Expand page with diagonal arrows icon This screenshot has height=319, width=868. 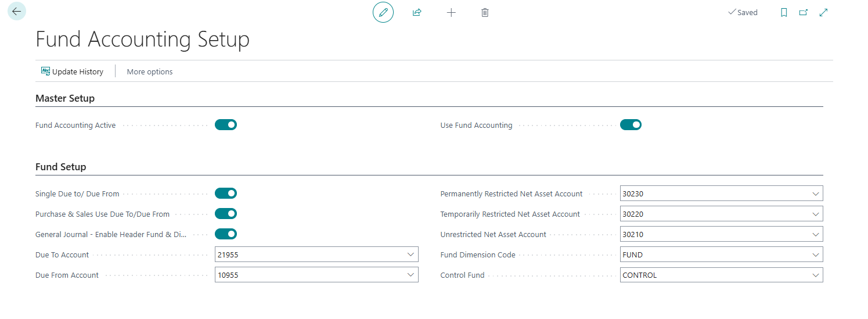tap(823, 12)
